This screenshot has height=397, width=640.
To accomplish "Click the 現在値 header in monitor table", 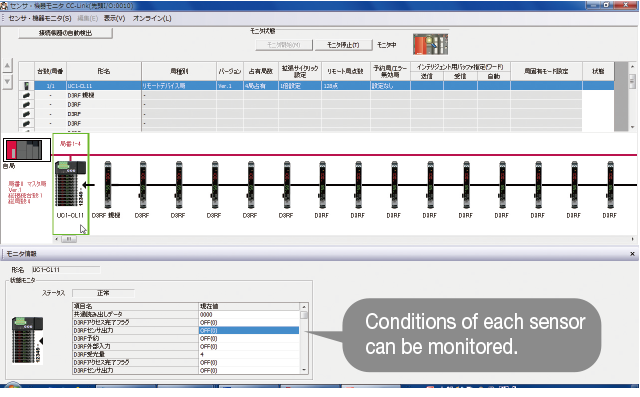I will 249,306.
